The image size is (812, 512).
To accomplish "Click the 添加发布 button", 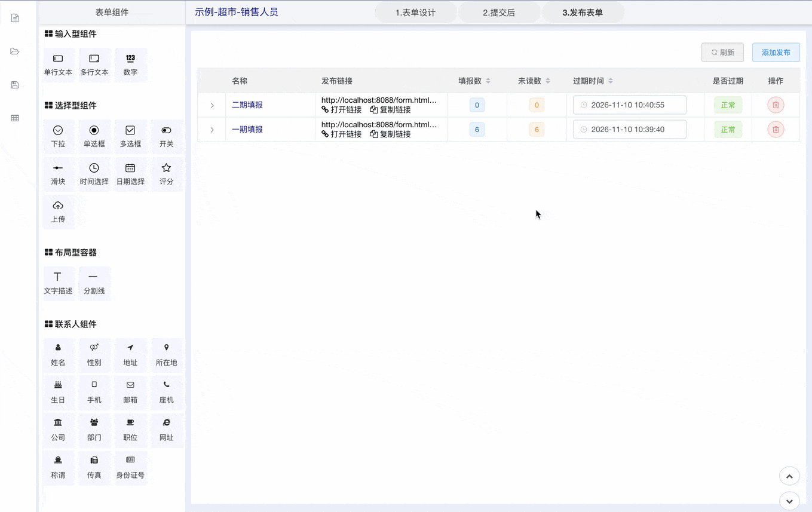I will (776, 53).
